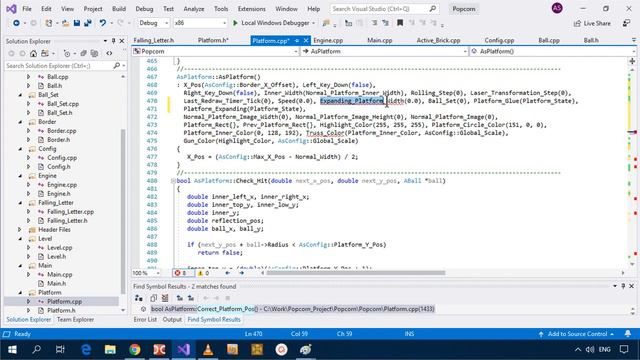Open the Debug configuration dropdown
Viewport: 640px width, 360px height.
point(153,23)
